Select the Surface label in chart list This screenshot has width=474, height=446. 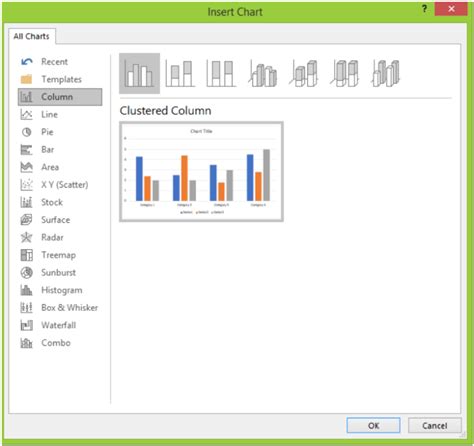(56, 220)
